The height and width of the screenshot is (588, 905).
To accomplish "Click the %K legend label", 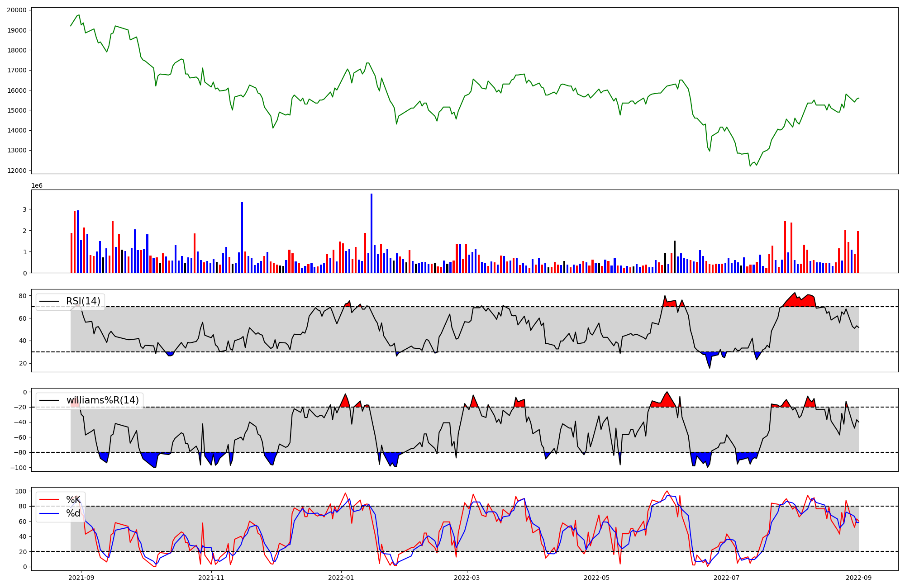I will (73, 499).
